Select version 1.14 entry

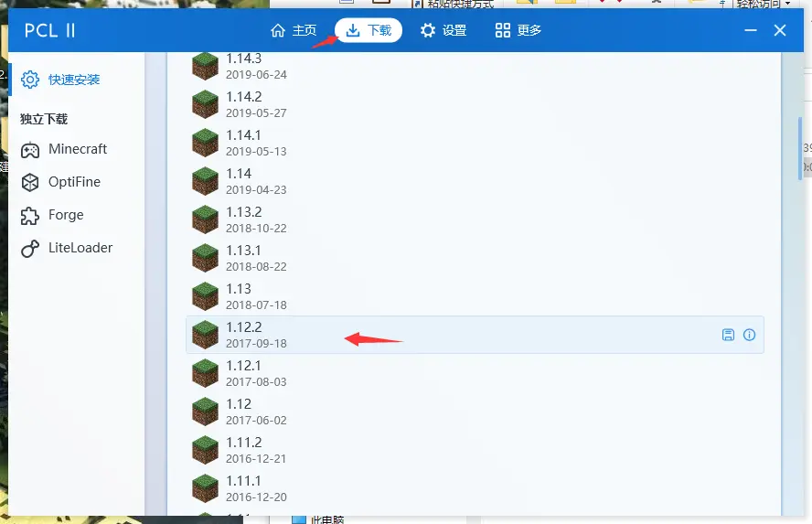click(x=475, y=181)
